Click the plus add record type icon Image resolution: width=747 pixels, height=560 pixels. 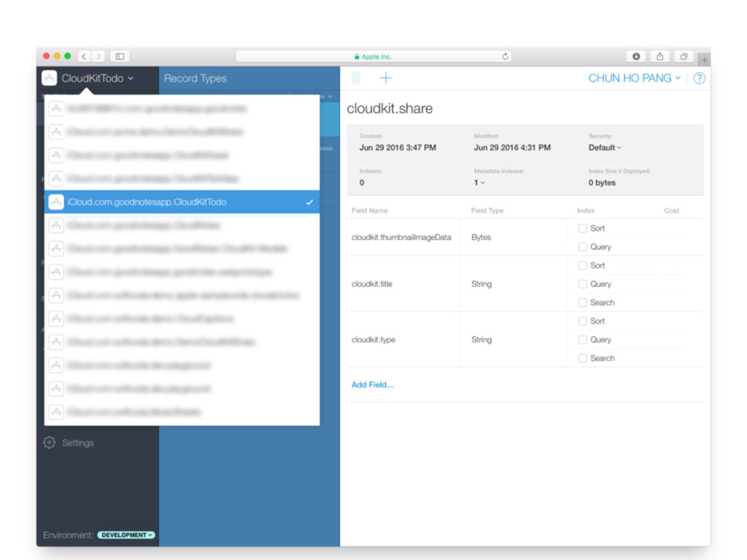tap(386, 78)
